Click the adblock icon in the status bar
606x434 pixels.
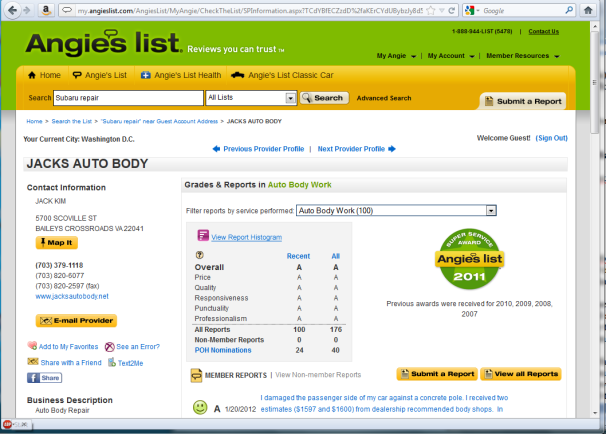point(7,424)
